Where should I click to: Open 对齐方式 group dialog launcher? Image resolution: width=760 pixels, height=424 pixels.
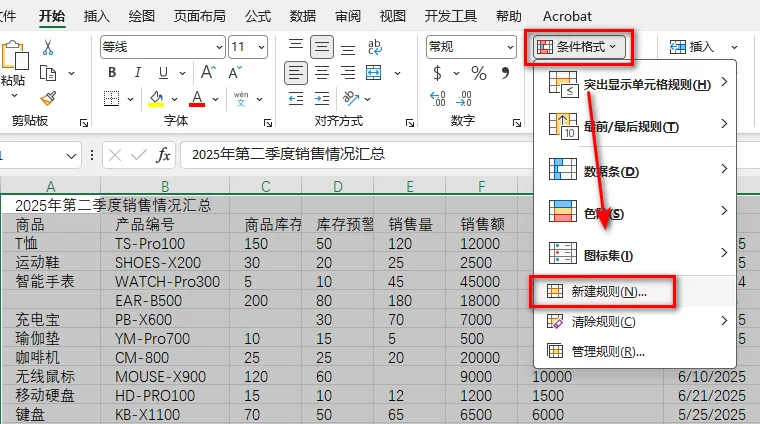tap(410, 123)
